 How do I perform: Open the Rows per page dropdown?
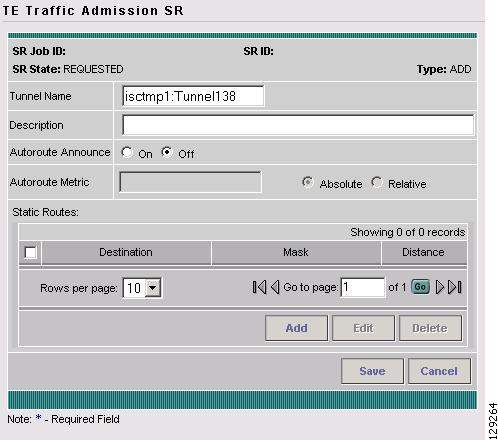(142, 288)
